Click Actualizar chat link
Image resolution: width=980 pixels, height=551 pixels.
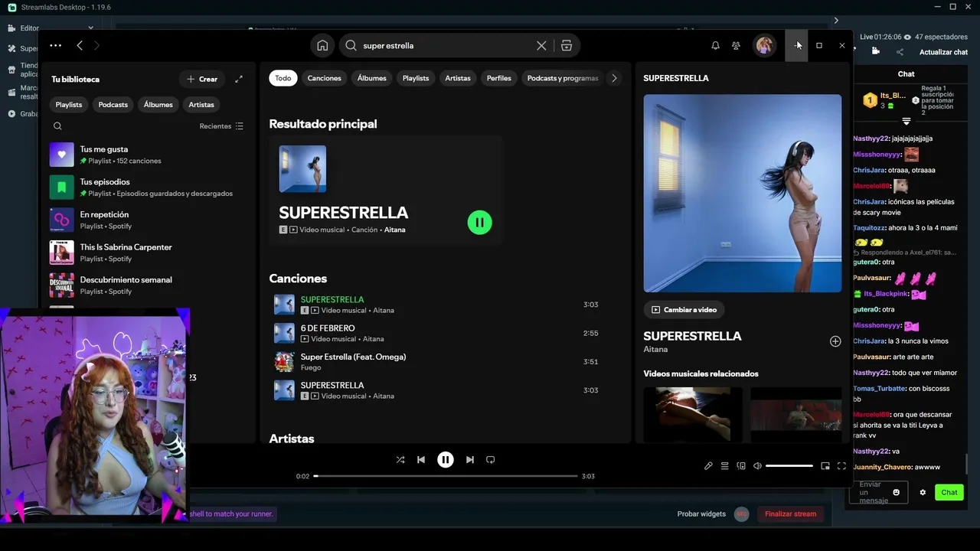pos(943,52)
